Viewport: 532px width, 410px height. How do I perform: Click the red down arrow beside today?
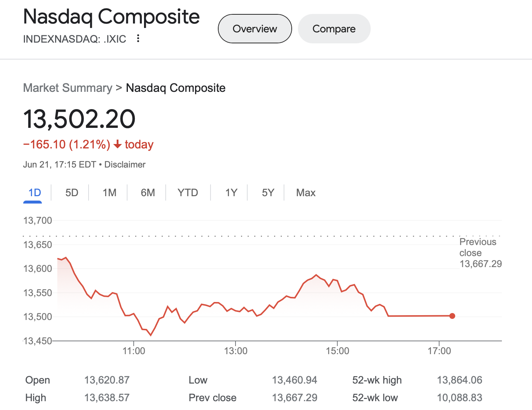click(x=118, y=145)
